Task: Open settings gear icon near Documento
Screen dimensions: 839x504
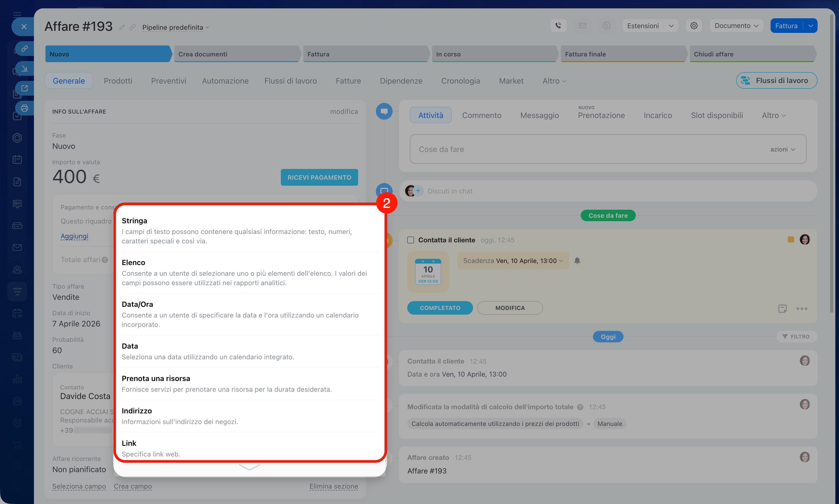Action: point(694,26)
